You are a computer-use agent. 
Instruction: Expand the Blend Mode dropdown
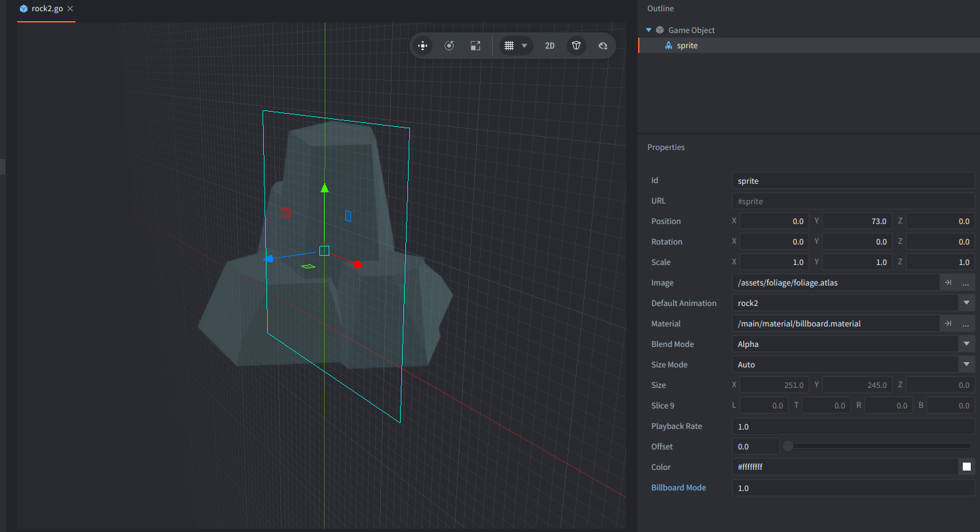[966, 344]
